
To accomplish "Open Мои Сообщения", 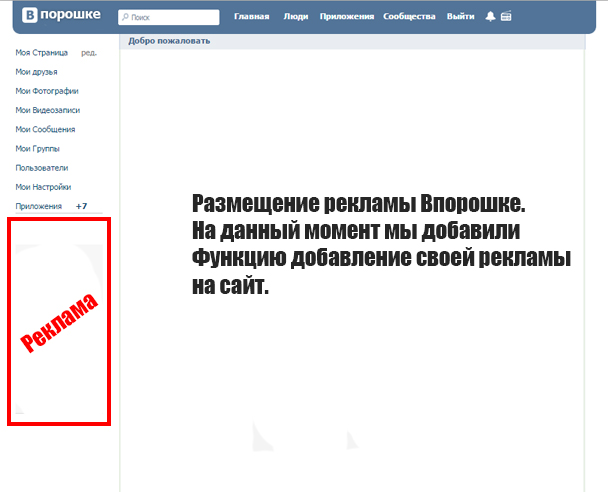I will point(45,129).
